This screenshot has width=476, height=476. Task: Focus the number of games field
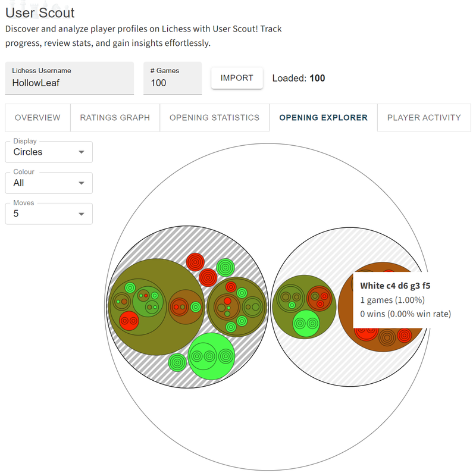click(173, 83)
